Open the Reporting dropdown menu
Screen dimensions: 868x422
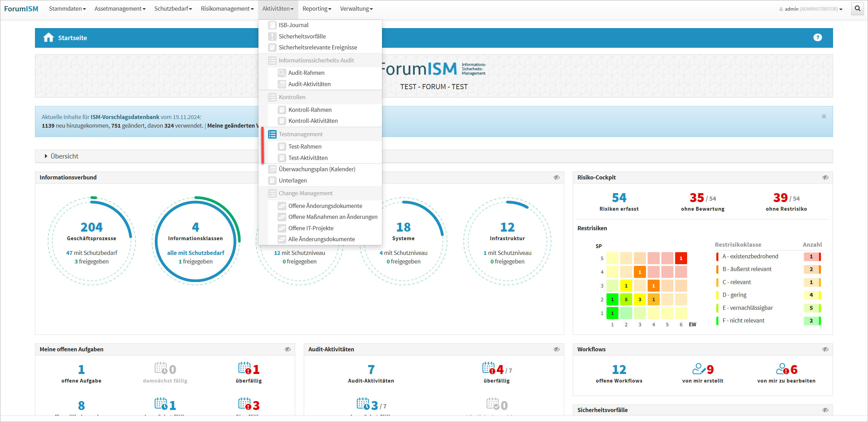tap(316, 9)
